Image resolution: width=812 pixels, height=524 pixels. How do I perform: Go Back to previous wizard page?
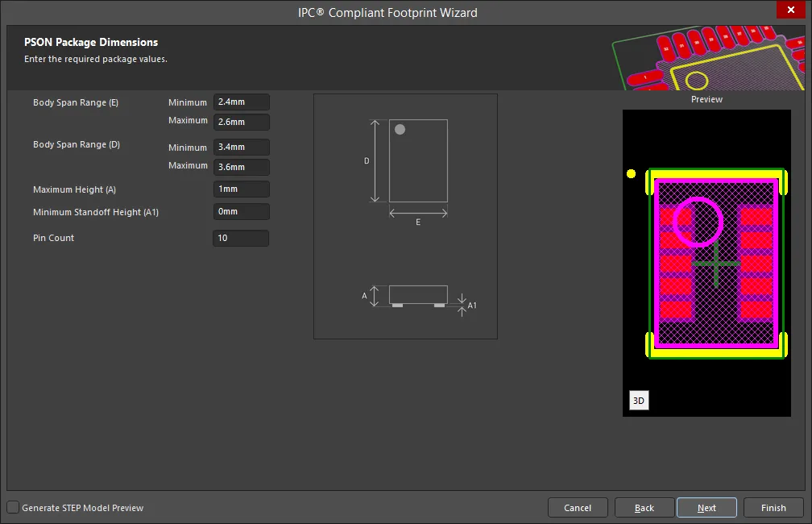[644, 507]
